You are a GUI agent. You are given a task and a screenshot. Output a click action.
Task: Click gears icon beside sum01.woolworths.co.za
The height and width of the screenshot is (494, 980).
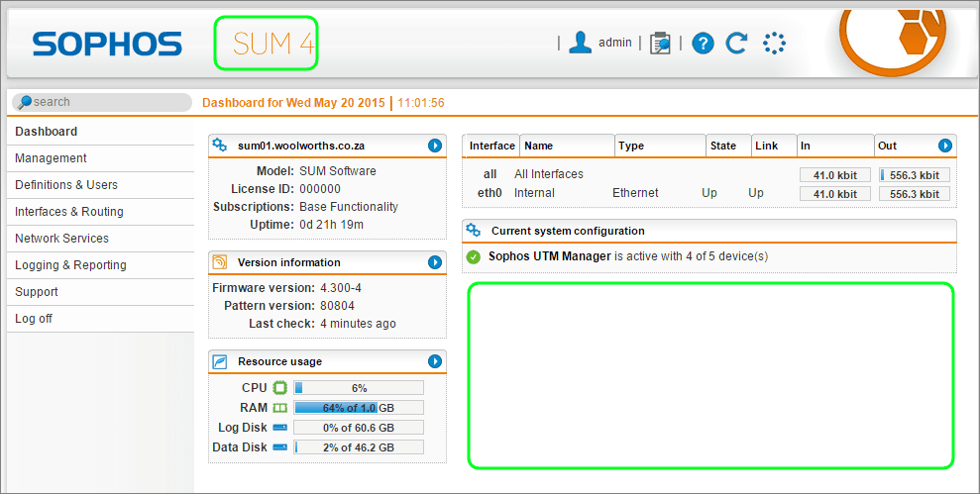pos(219,145)
